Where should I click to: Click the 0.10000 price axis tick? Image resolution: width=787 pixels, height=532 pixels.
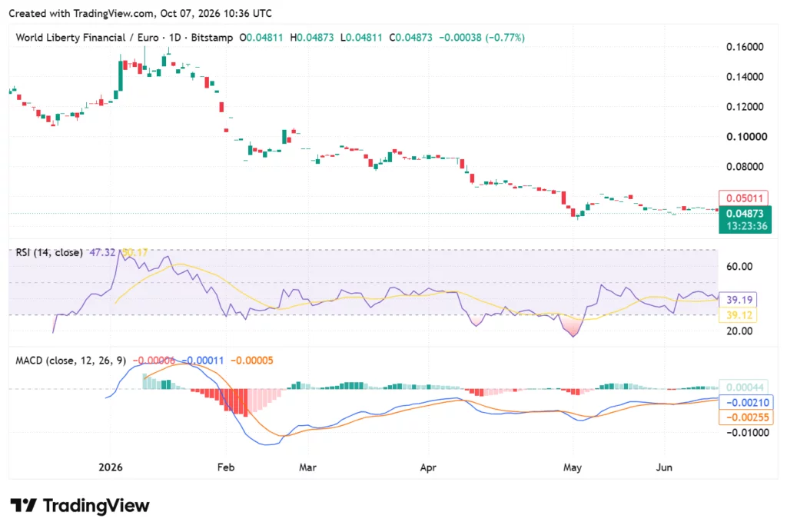point(747,137)
